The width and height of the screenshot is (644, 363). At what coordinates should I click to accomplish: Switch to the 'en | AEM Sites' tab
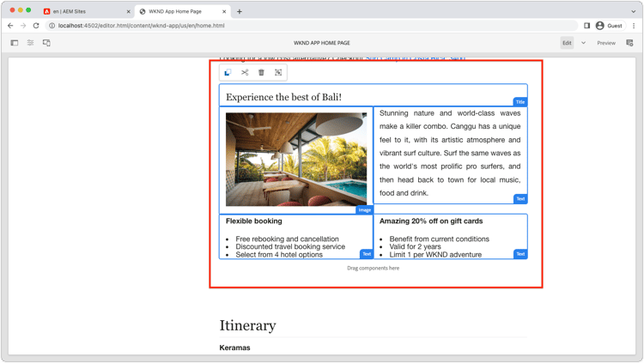(85, 11)
